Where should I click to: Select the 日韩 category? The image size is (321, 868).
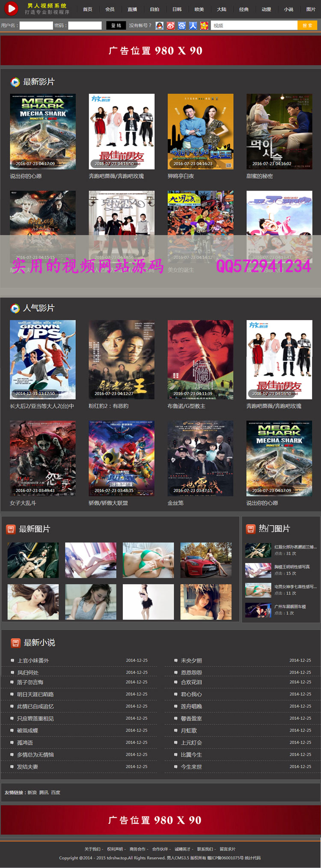point(177,9)
